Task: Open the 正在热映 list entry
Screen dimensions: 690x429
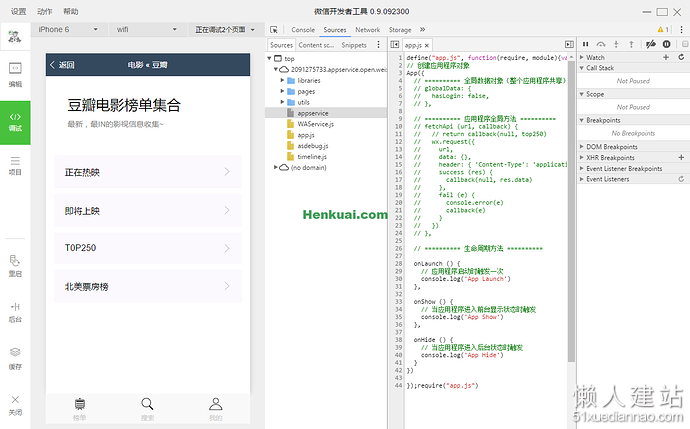Action: coord(148,172)
